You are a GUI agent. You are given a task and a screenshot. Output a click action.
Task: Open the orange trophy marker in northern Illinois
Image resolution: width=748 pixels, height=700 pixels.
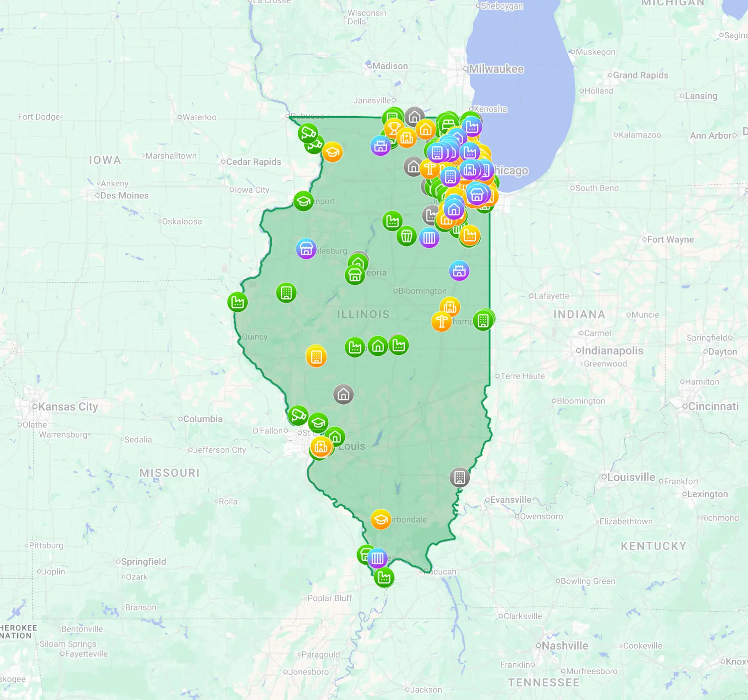click(393, 128)
